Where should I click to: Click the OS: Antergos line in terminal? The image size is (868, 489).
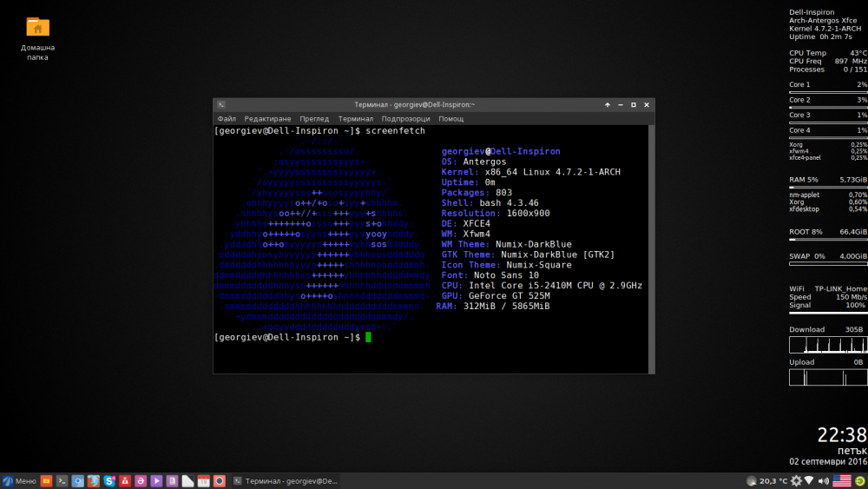474,162
